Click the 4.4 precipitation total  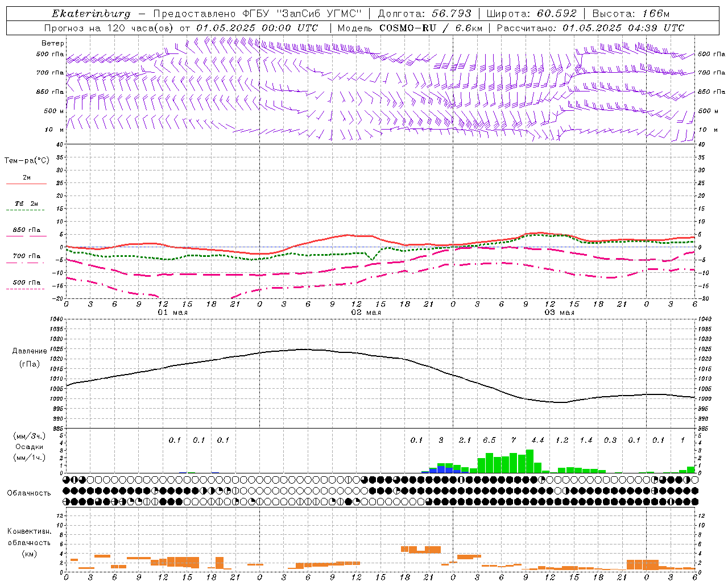pyautogui.click(x=537, y=440)
